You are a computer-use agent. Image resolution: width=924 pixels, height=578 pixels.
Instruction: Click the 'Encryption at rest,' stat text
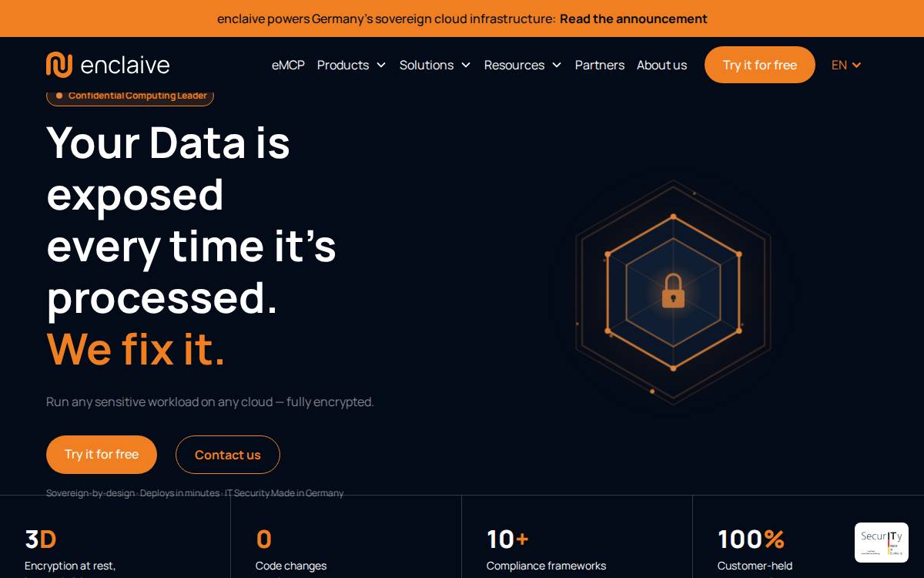70,566
